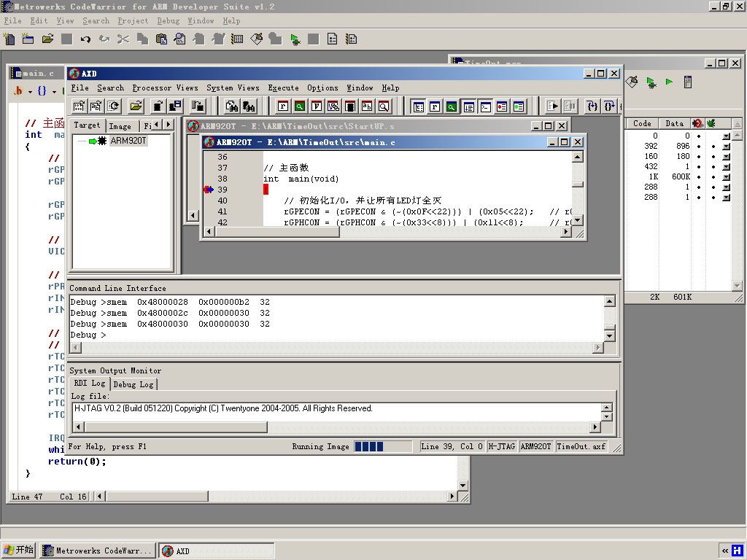
Task: Switch to Debug Log tab
Action: pos(133,384)
